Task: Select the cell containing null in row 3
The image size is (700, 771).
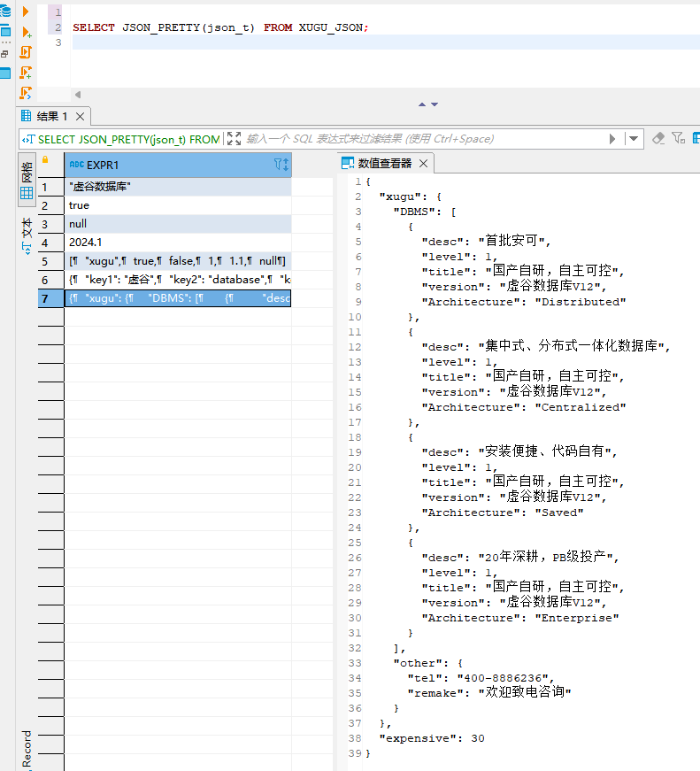Action: pos(178,224)
